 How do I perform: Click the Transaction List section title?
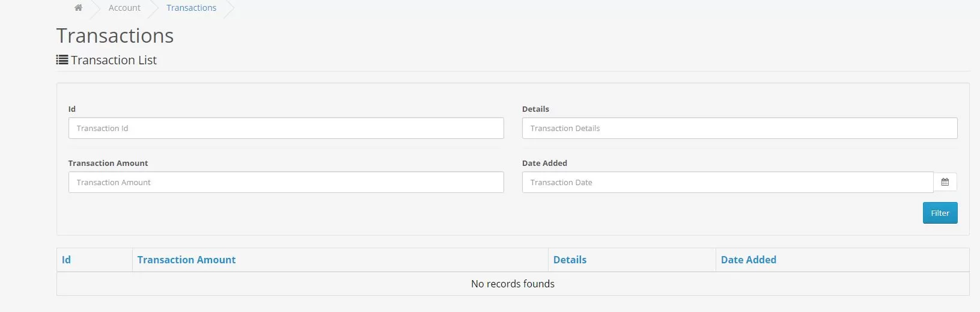114,60
